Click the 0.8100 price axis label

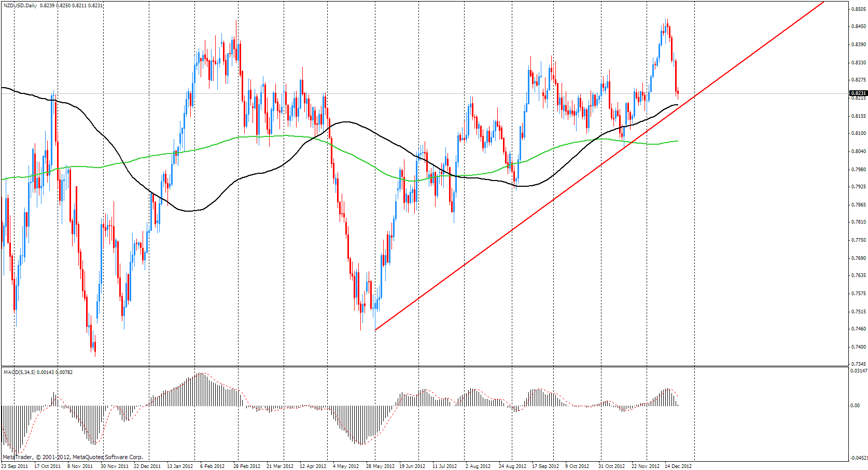[x=859, y=133]
